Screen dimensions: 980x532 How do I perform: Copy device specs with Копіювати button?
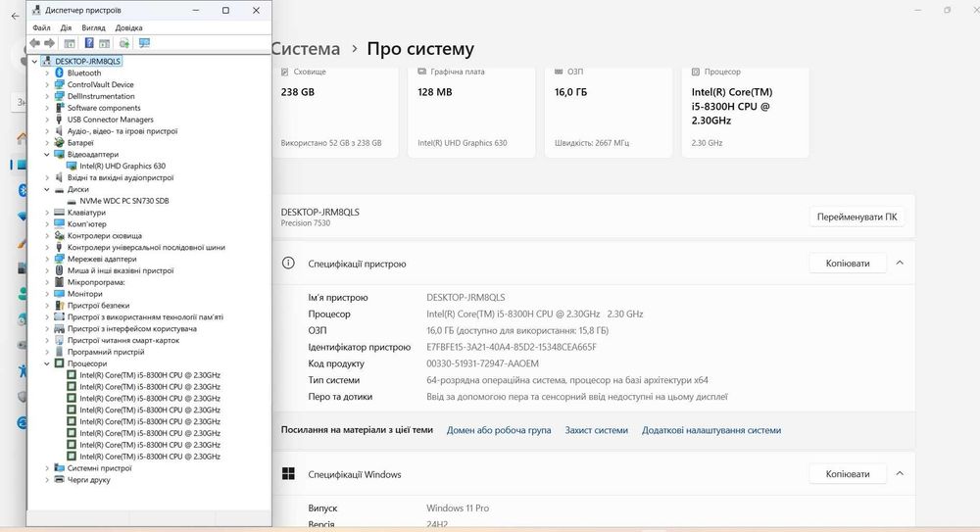click(848, 264)
